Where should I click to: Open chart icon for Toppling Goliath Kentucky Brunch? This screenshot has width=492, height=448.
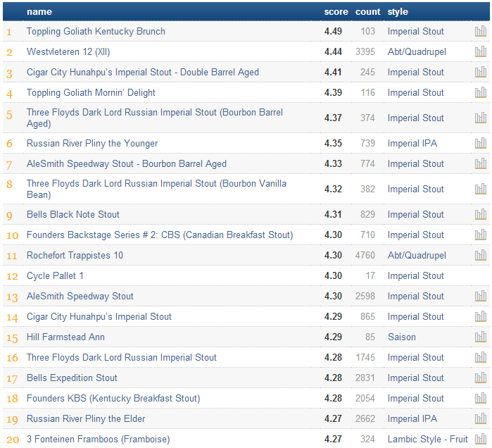pos(481,32)
